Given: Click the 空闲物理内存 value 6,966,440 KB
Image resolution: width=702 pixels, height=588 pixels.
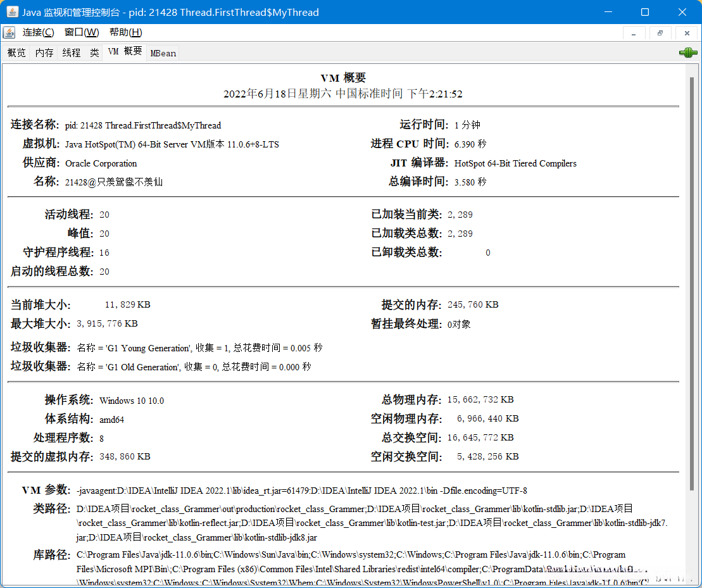Looking at the screenshot, I should [x=488, y=418].
